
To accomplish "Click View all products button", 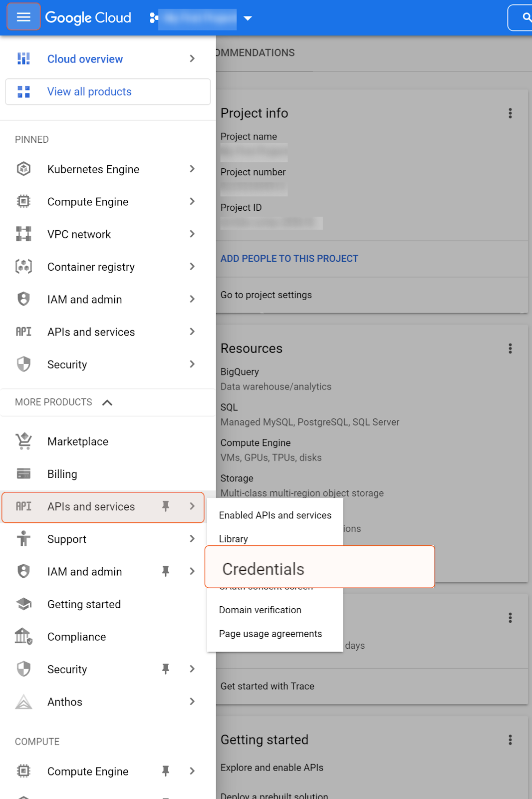I will [108, 92].
